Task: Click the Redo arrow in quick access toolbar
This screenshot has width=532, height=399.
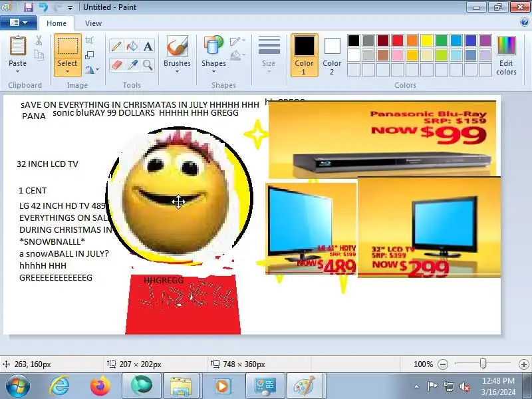Action: (57, 7)
